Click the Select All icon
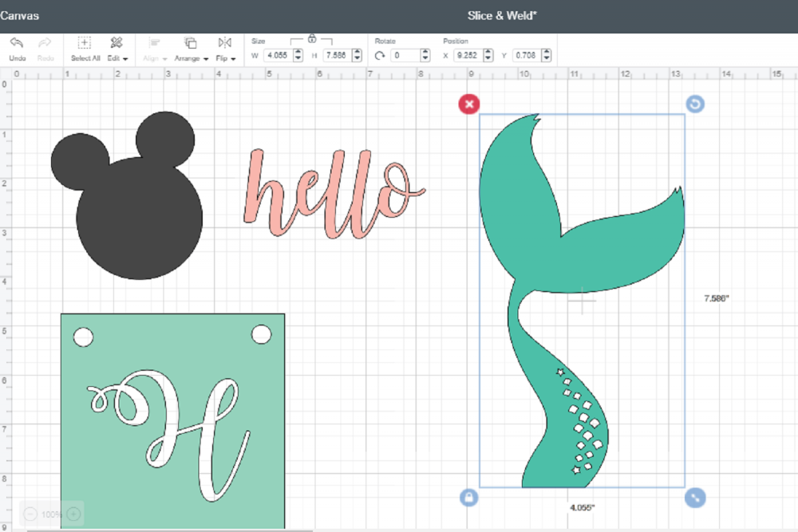 pos(84,43)
